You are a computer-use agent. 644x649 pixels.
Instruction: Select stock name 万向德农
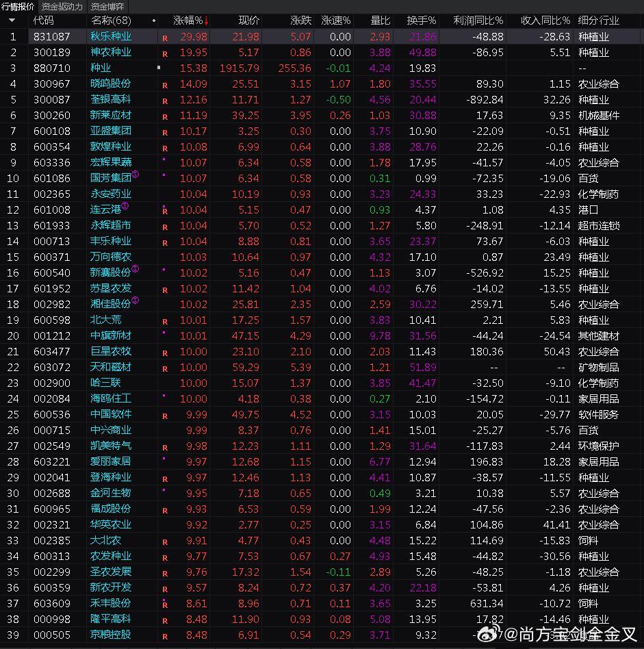coord(111,257)
